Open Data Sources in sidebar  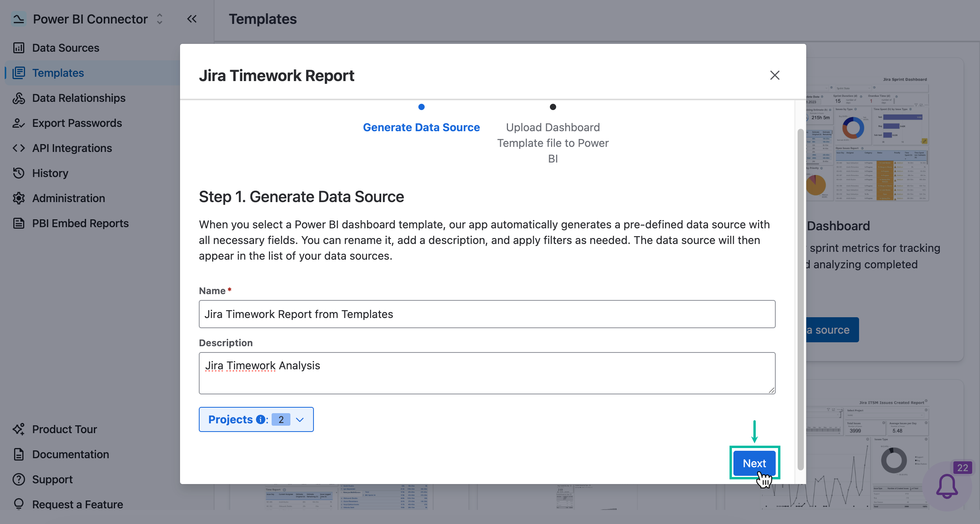click(66, 48)
